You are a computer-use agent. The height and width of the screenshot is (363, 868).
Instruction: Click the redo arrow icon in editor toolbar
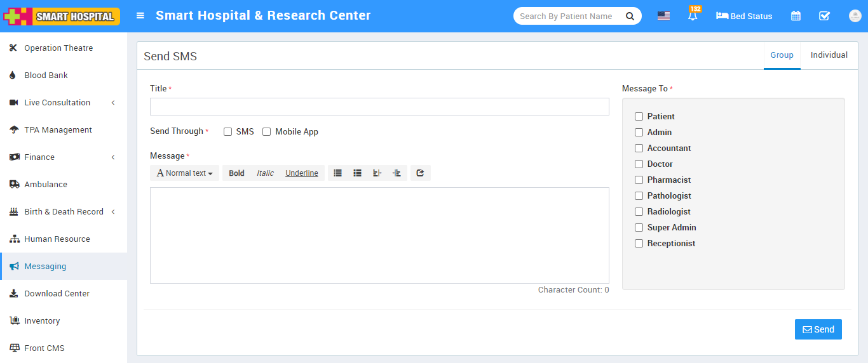pos(420,173)
